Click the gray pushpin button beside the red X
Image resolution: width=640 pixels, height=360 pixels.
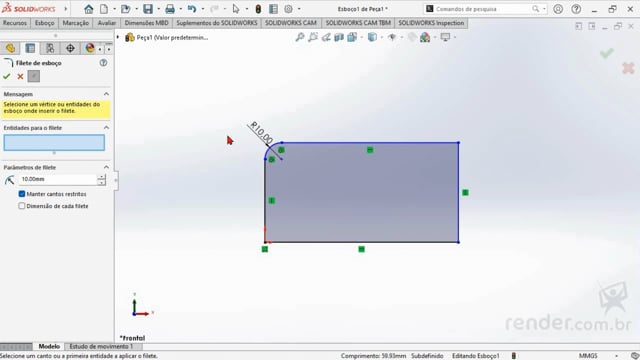coord(34,76)
